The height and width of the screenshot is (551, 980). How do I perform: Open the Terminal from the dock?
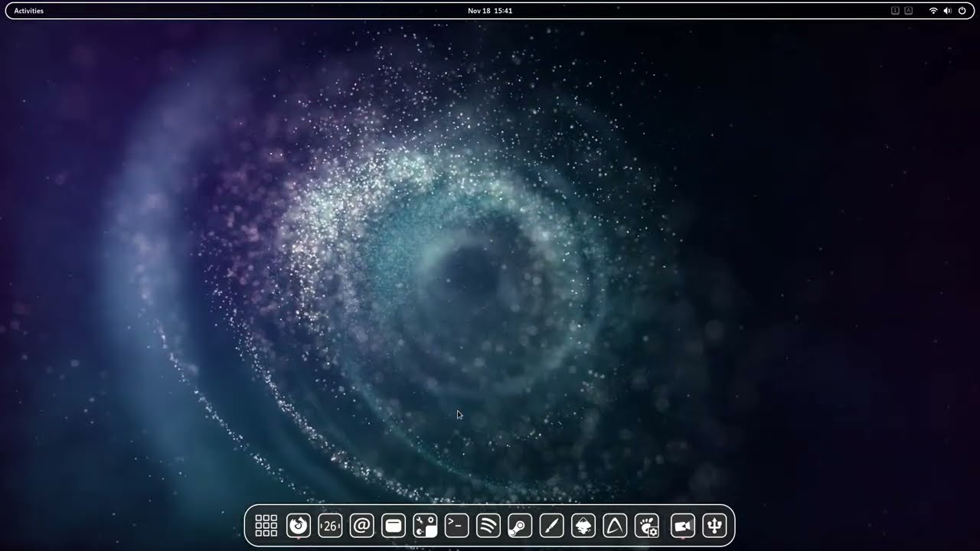point(457,526)
